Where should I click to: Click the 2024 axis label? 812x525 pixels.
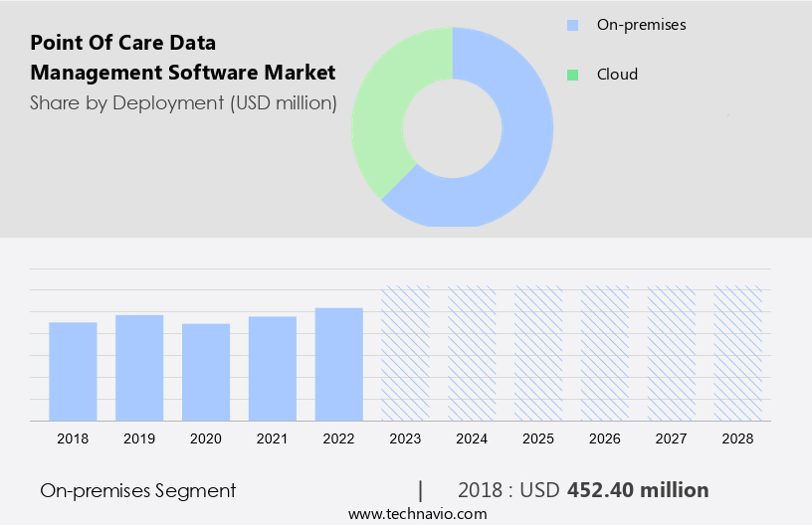click(472, 438)
